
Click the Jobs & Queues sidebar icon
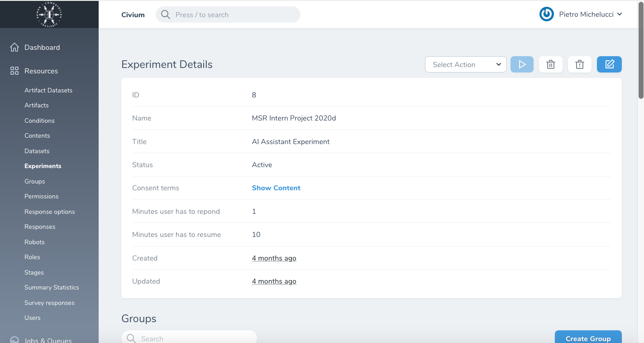tap(14, 340)
